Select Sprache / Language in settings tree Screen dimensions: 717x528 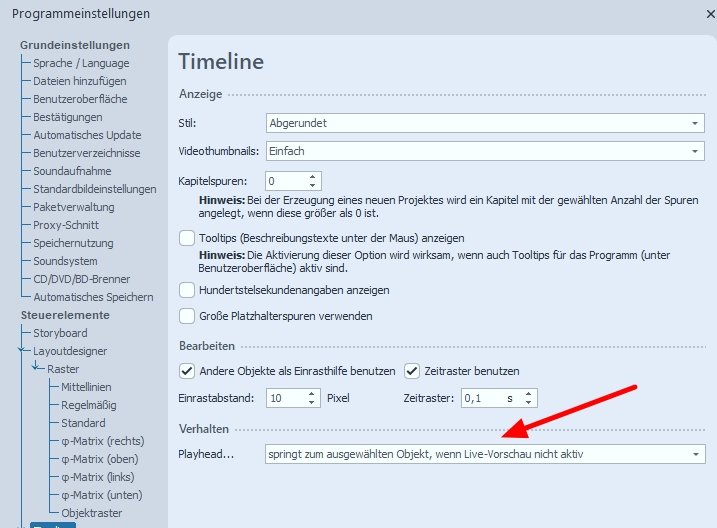(81, 63)
